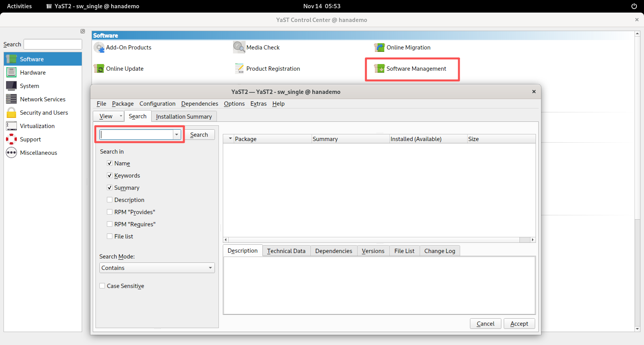Switch to the File List tab
Image resolution: width=644 pixels, height=345 pixels.
click(x=404, y=251)
